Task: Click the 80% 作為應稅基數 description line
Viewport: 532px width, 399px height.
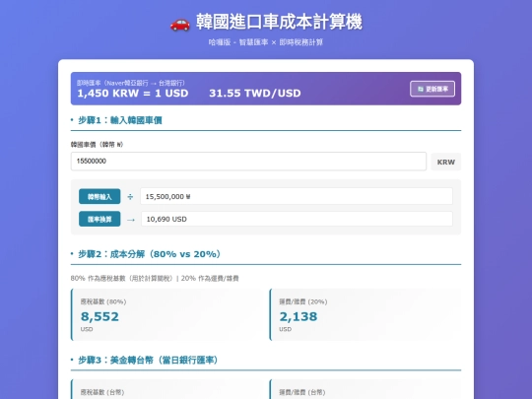Action: [x=155, y=278]
